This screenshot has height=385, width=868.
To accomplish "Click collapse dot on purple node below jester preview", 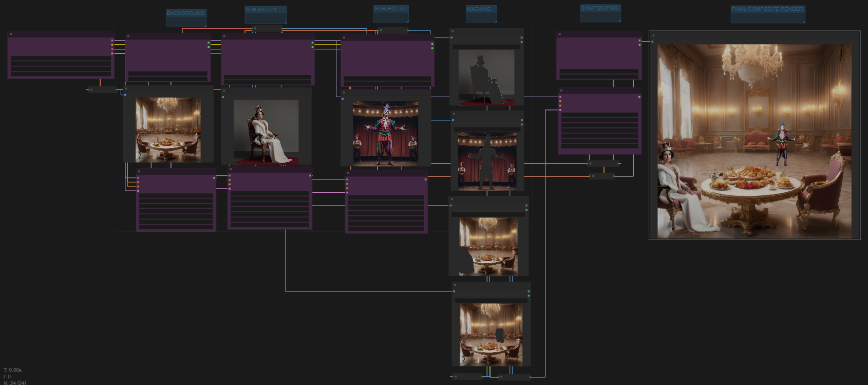I will 349,174.
